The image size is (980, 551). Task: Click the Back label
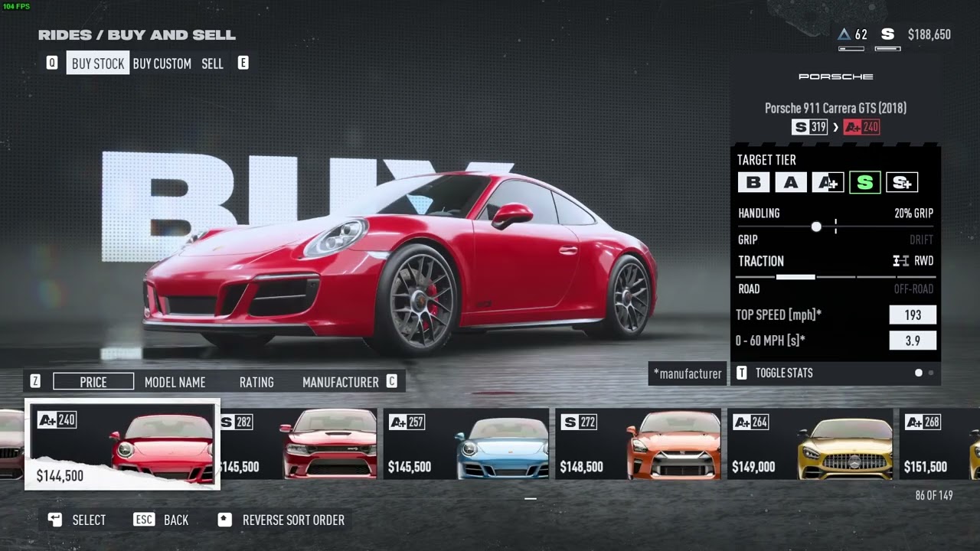coord(176,520)
